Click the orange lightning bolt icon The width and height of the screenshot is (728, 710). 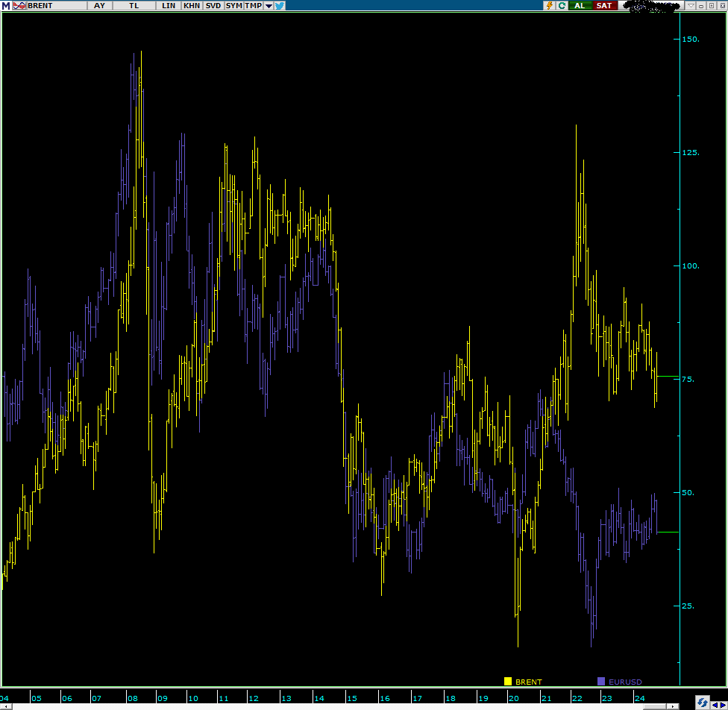(x=550, y=5)
